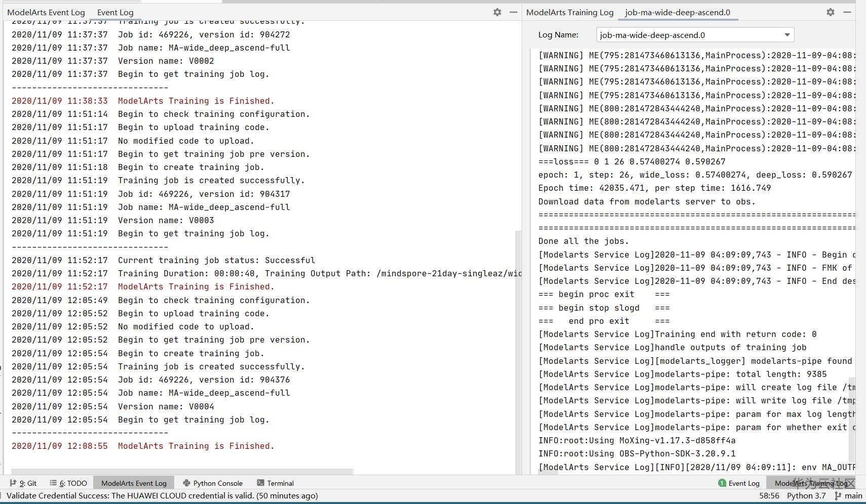
Task: Click 'handle outputs of training job' line
Action: pos(673,347)
